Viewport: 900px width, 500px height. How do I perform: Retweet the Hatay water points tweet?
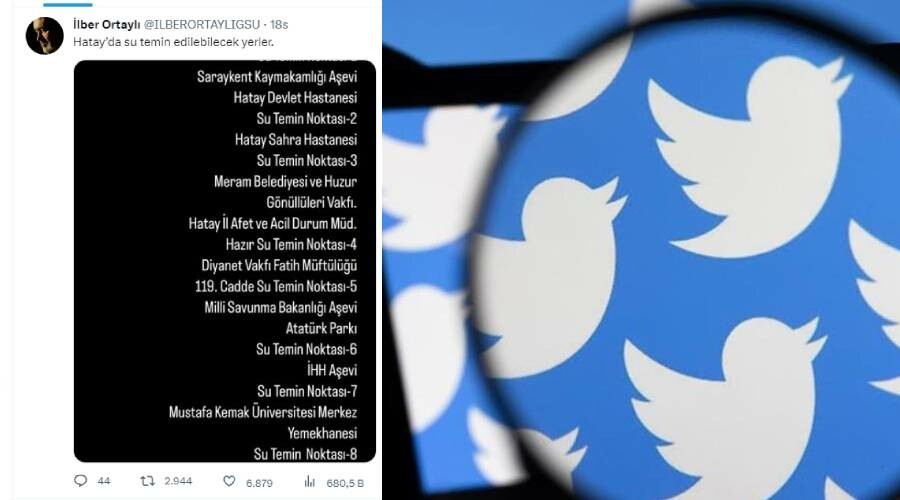pyautogui.click(x=147, y=481)
